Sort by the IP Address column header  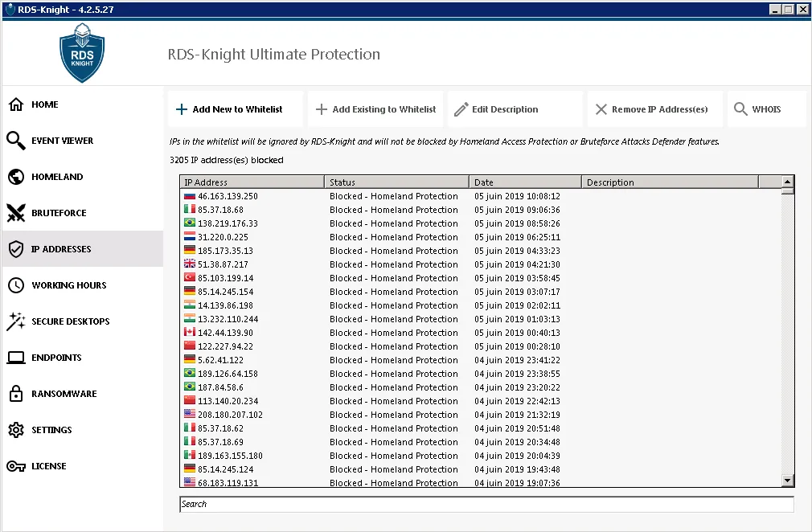pos(252,182)
